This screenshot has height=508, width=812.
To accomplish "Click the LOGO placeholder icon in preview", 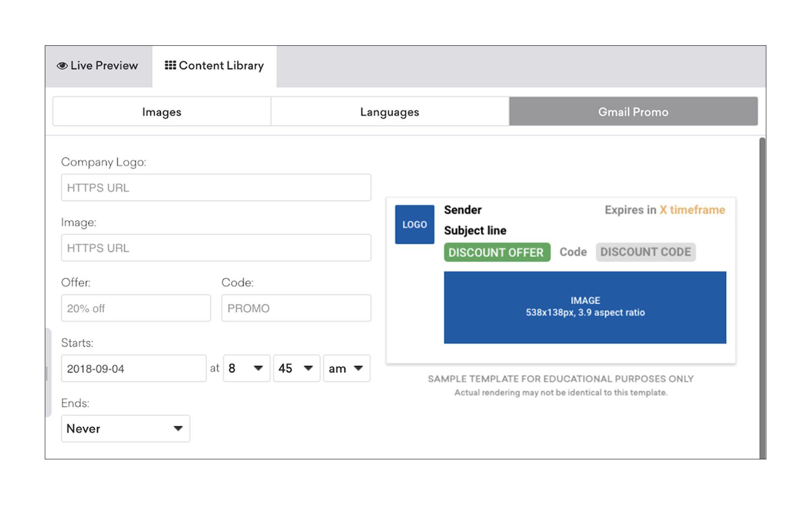I will [x=414, y=224].
